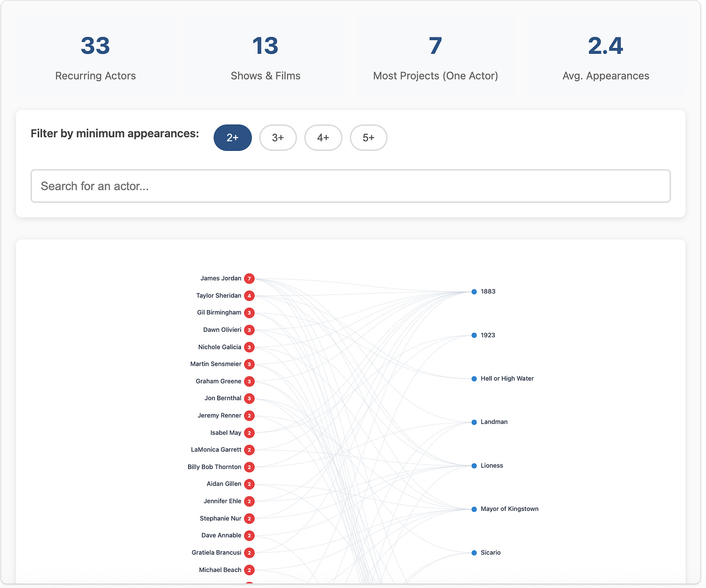Click the Billy Bob Thornton actor label
This screenshot has height=588, width=706.
[x=214, y=467]
